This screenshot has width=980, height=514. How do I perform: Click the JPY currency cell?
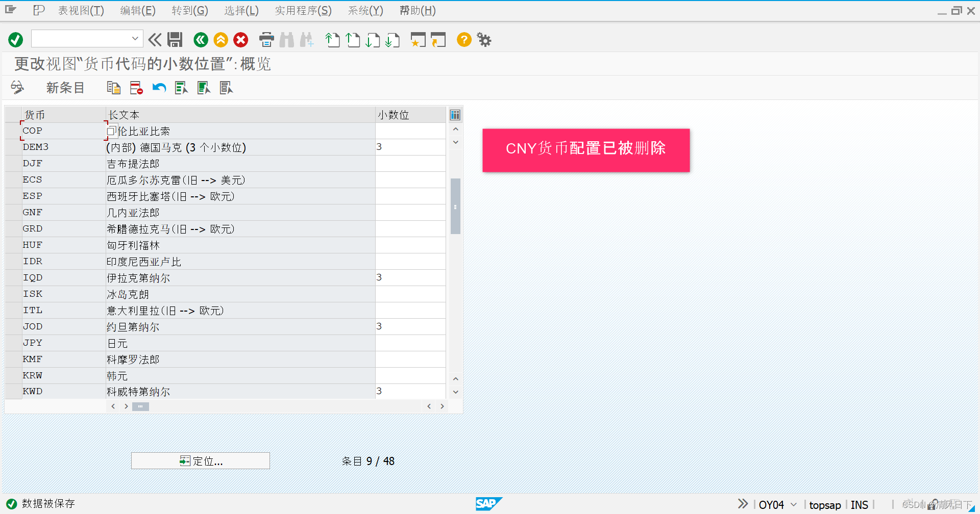[x=64, y=343]
